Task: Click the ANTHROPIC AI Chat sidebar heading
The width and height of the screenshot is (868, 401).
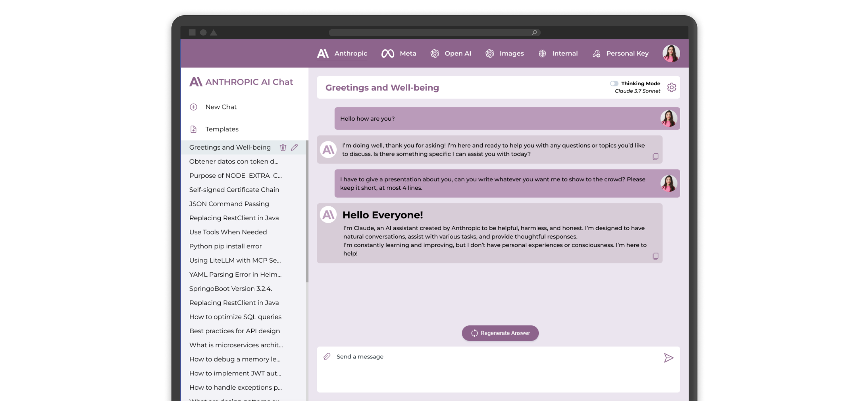Action: pos(249,82)
